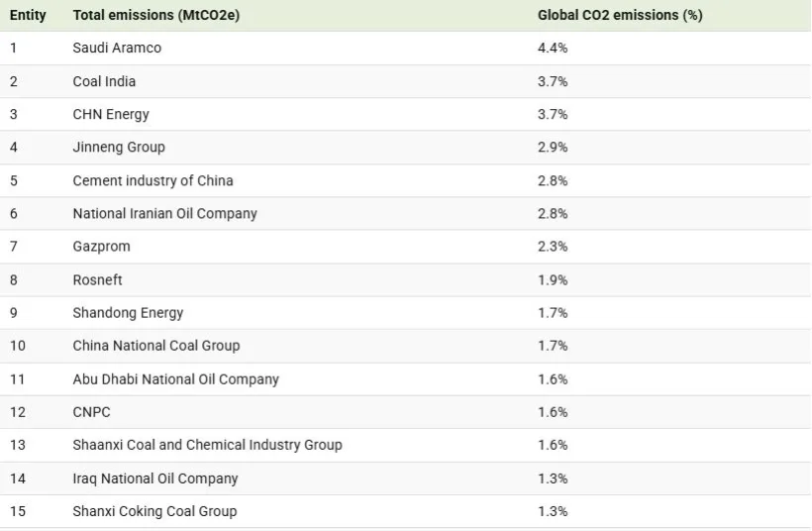Image resolution: width=812 pixels, height=531 pixels.
Task: Click the CHN Energy entry
Action: [111, 114]
